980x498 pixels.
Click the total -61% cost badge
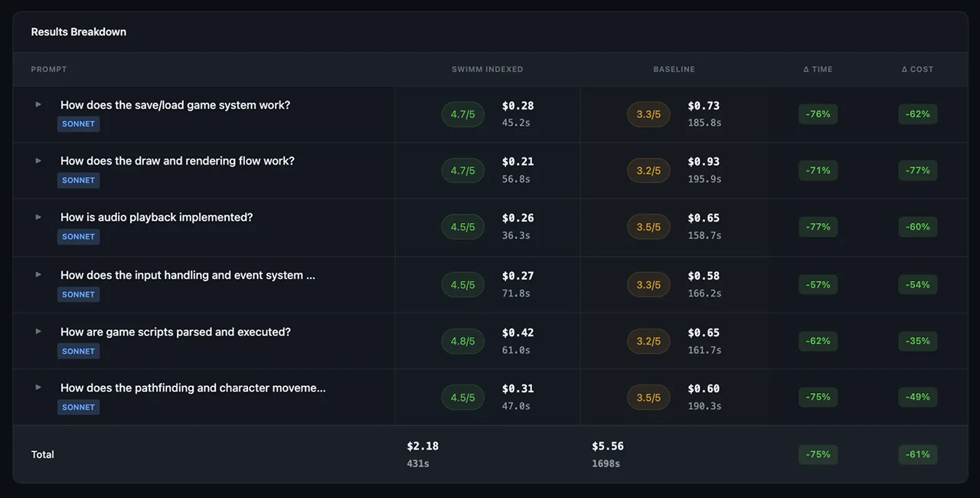[917, 454]
